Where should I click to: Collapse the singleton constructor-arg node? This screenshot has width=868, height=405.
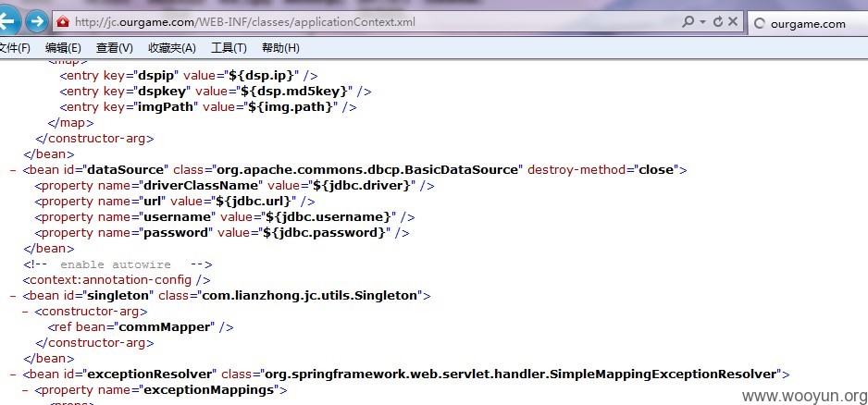click(25, 312)
